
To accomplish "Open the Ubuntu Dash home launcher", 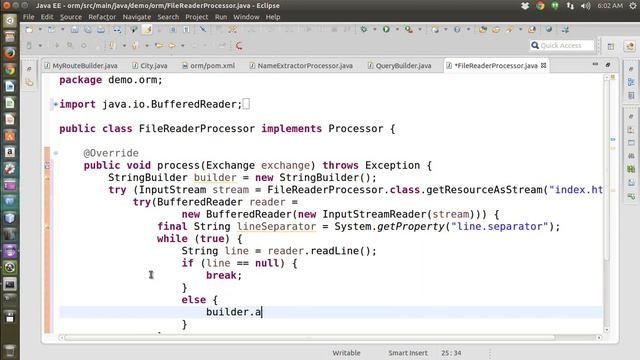I will [x=10, y=20].
